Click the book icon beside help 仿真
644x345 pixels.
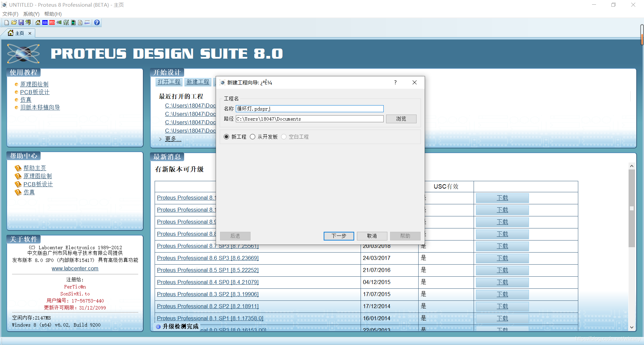[x=18, y=192]
